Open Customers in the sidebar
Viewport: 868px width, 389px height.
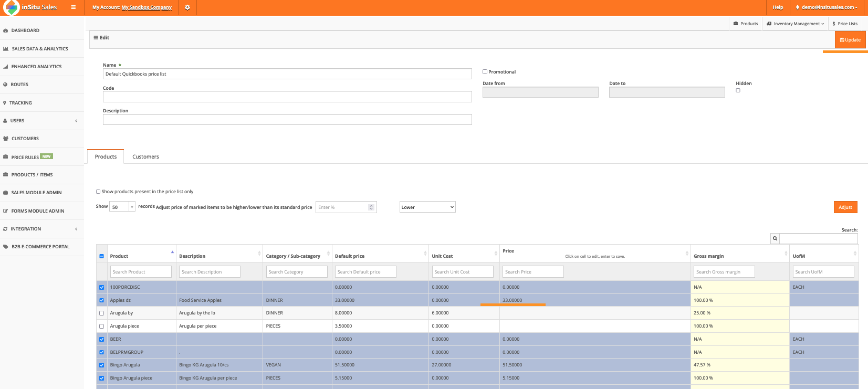(x=25, y=139)
